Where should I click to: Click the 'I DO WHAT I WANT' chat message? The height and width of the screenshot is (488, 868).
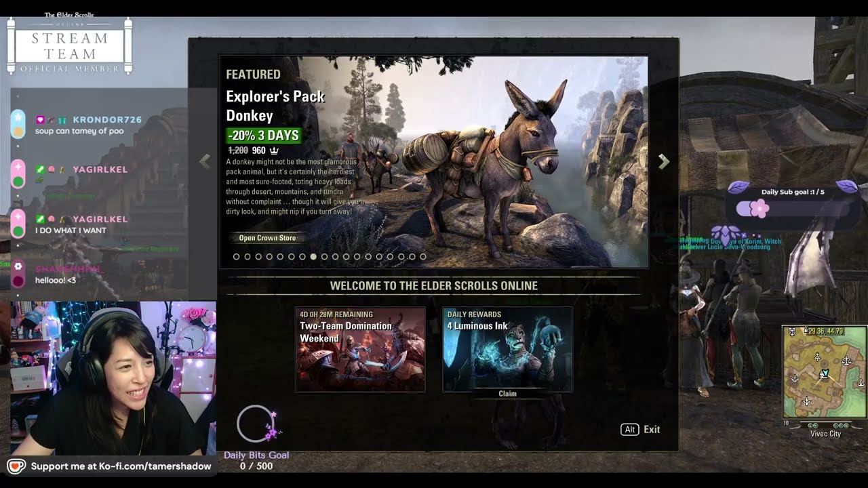coord(71,230)
